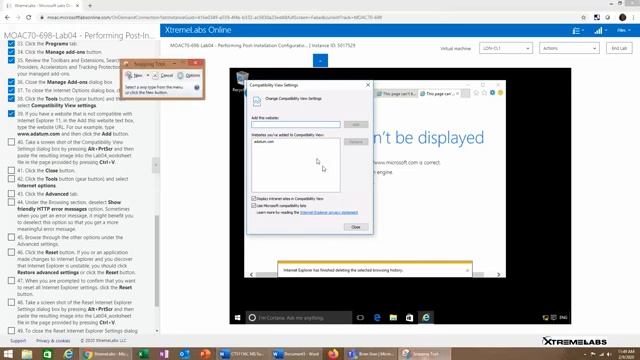Launch Edge from the VM taskbar
Image resolution: width=640 pixels, height=360 pixels.
377,318
